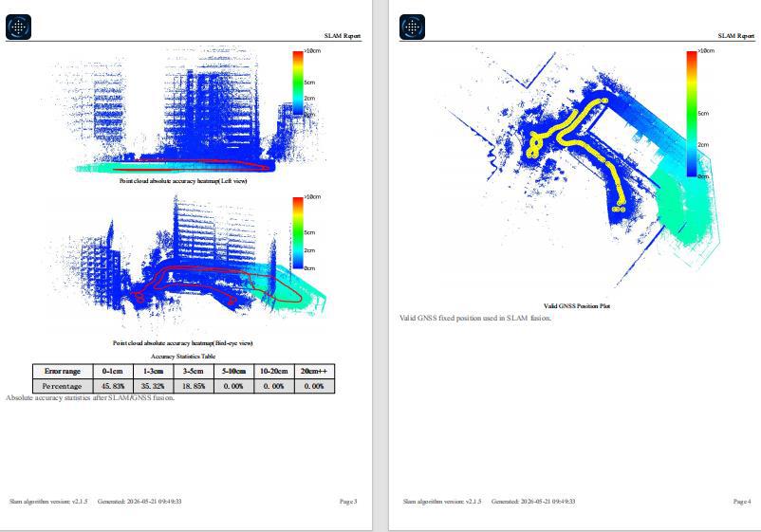Select the 0-1cm column header cell
Image resolution: width=761 pixels, height=532 pixels.
pos(113,371)
